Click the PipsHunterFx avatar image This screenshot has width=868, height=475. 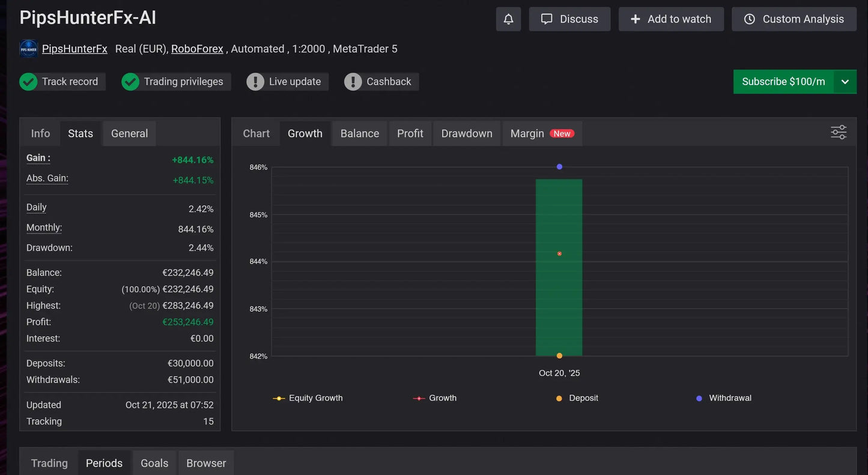coord(28,49)
